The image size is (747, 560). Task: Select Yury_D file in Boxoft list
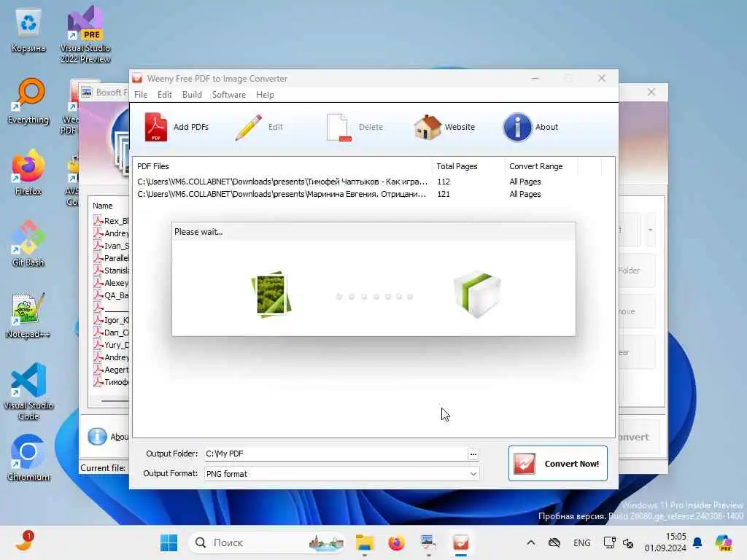click(111, 345)
